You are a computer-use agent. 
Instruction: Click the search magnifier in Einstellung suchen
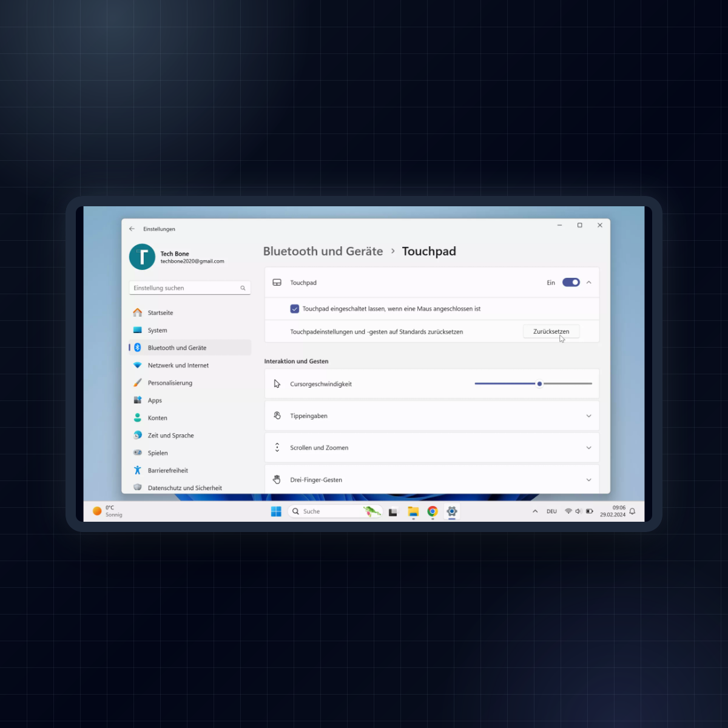click(x=243, y=288)
